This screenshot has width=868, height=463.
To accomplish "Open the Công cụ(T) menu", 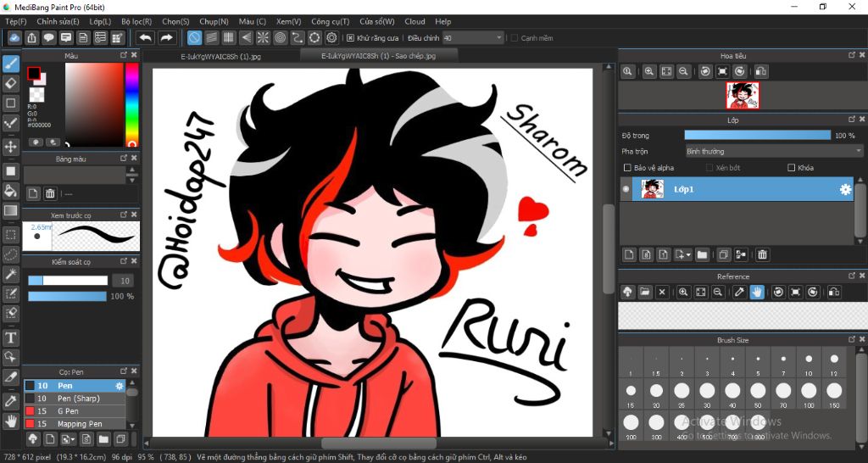I will pos(330,21).
